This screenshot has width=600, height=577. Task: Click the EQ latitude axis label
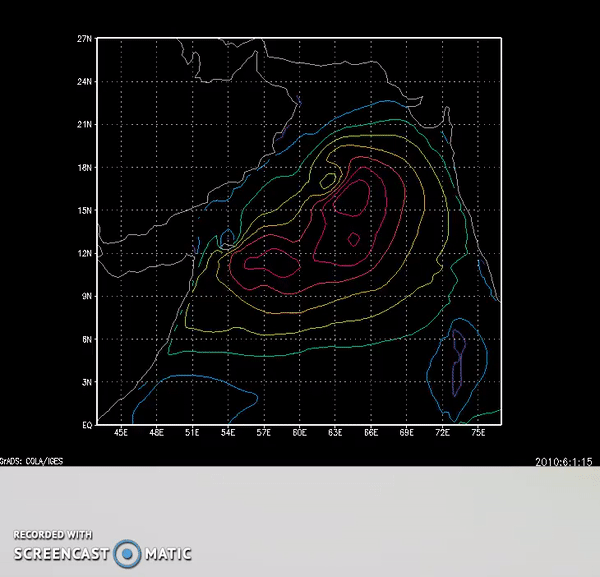point(87,425)
